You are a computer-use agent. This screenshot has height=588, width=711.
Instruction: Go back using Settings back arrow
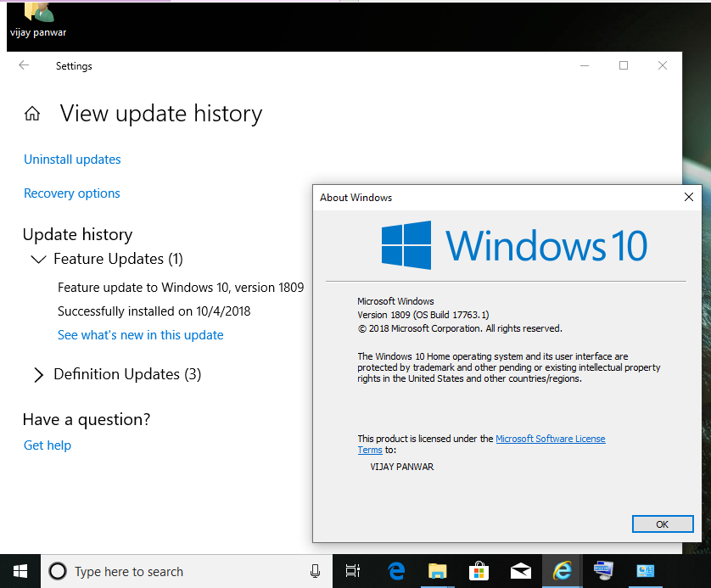pyautogui.click(x=24, y=65)
